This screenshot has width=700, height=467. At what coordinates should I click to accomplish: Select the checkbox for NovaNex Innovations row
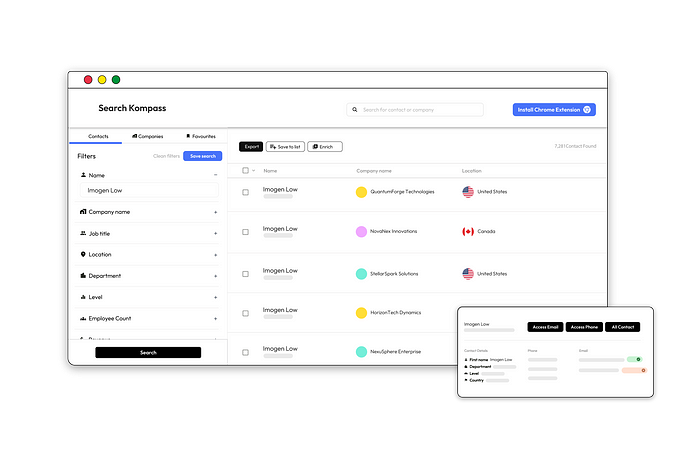(x=246, y=232)
